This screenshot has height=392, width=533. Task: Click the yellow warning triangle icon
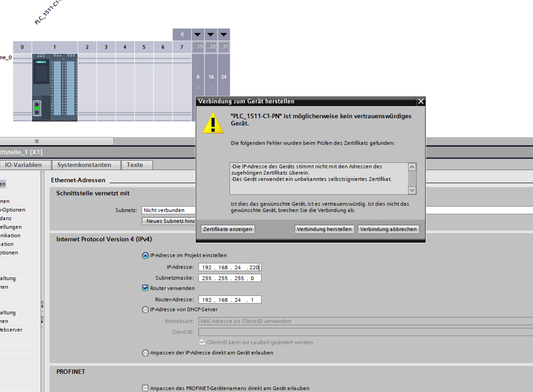(213, 123)
